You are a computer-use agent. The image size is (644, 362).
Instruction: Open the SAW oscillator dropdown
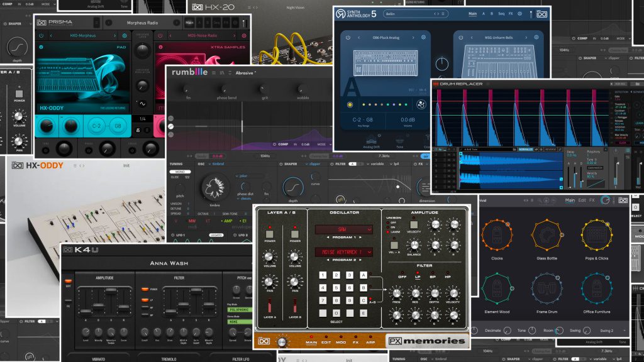343,229
